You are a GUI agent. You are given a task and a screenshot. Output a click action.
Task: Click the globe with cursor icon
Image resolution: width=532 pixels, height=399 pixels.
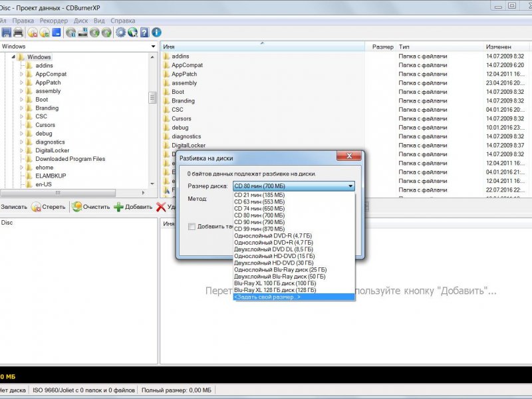pyautogui.click(x=132, y=33)
